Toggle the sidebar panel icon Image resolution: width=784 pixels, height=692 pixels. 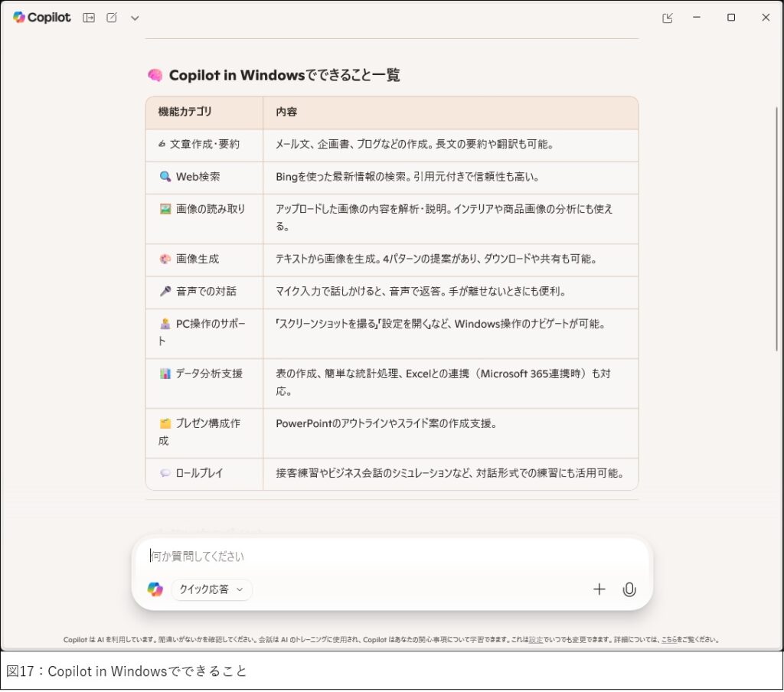89,18
